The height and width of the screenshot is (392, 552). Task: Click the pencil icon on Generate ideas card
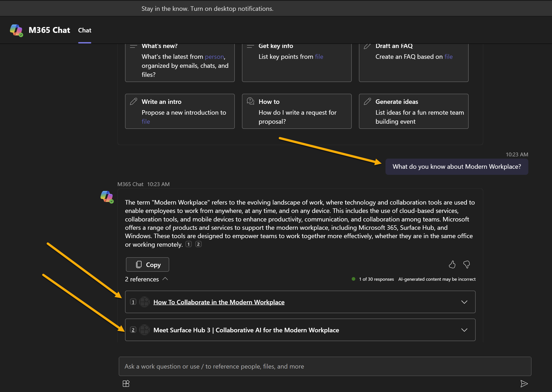(x=367, y=101)
